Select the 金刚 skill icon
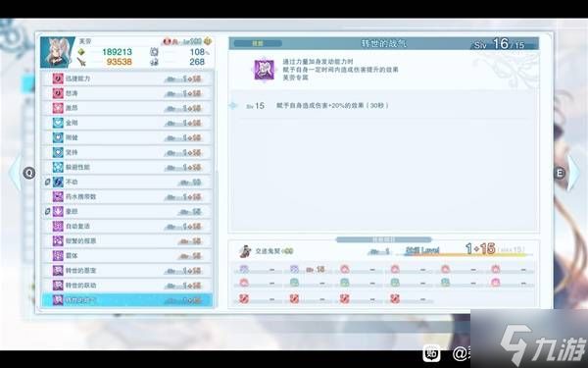This screenshot has width=588, height=368. tap(58, 123)
